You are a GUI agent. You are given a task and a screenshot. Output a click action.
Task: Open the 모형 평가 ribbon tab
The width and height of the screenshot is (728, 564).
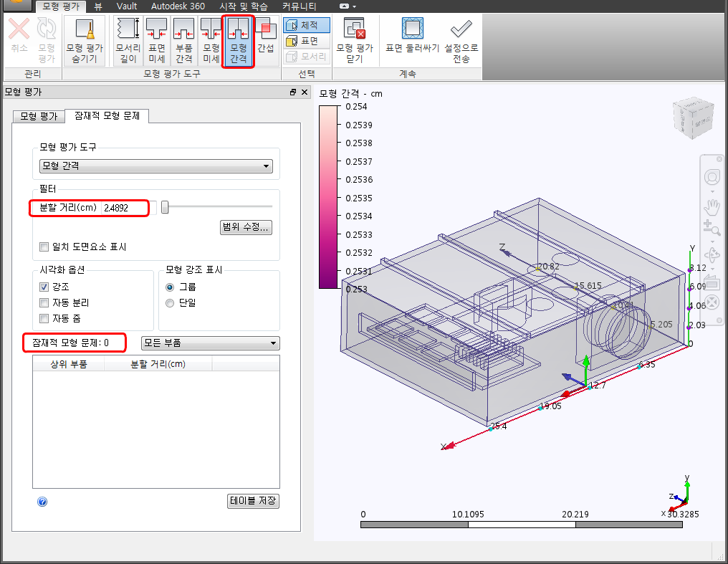tap(61, 6)
